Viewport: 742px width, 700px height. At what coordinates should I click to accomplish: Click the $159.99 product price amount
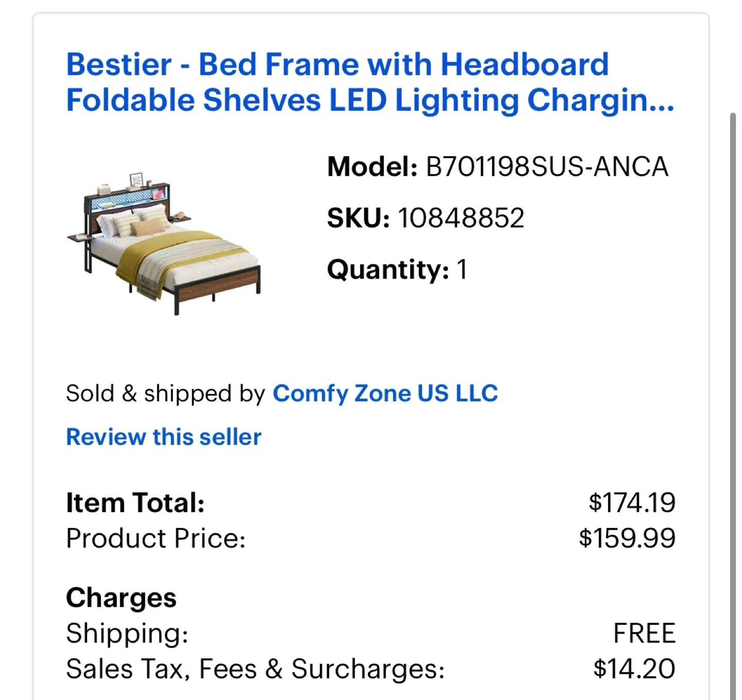click(x=627, y=538)
